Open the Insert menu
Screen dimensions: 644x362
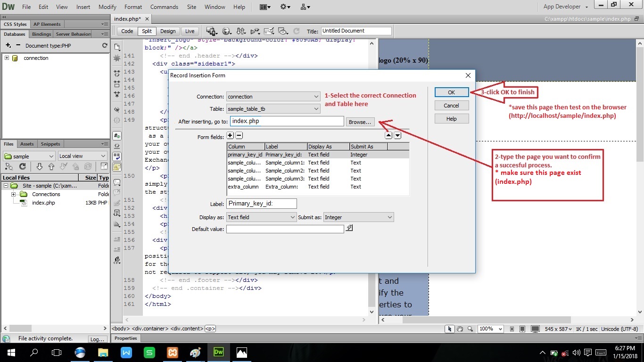83,7
